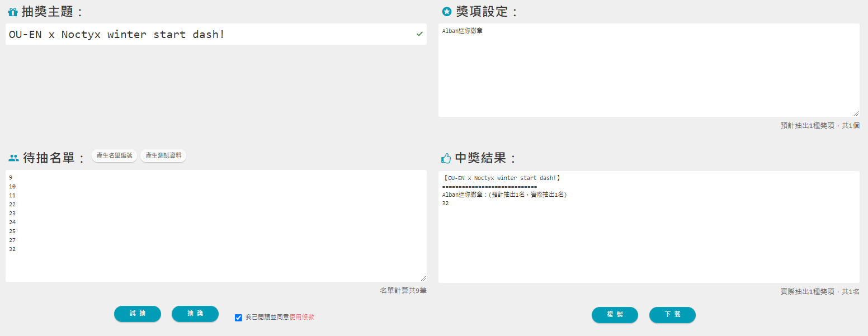Click the 下載 download button
Screen dimensions: 868x336
tap(672, 315)
